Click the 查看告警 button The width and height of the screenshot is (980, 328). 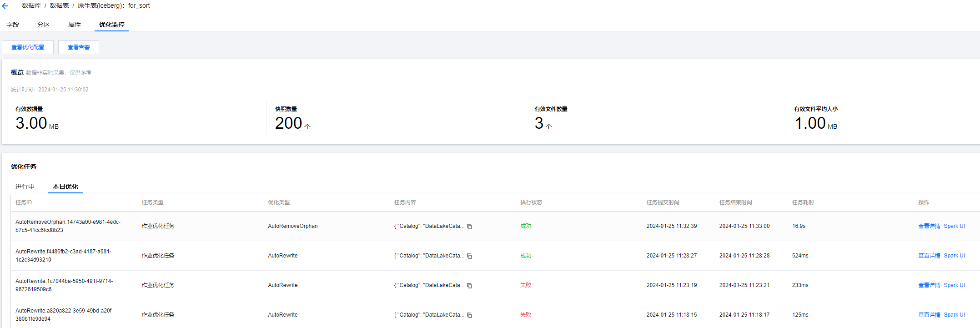click(79, 47)
